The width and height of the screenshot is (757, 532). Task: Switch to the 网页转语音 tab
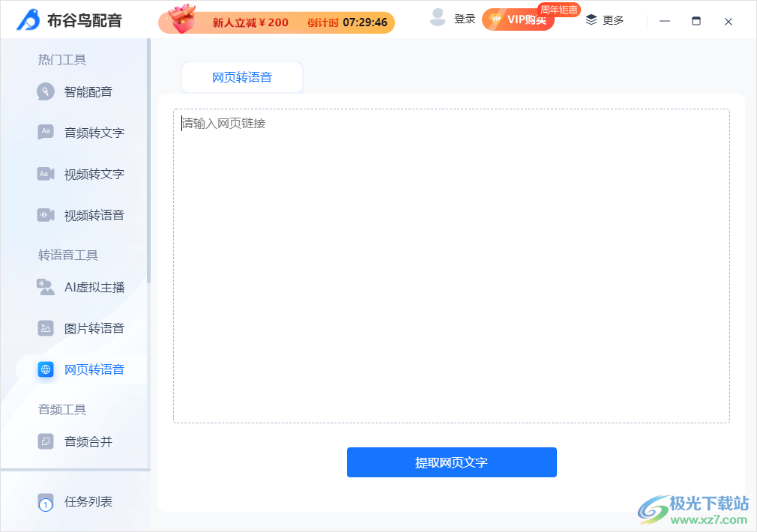[x=242, y=77]
